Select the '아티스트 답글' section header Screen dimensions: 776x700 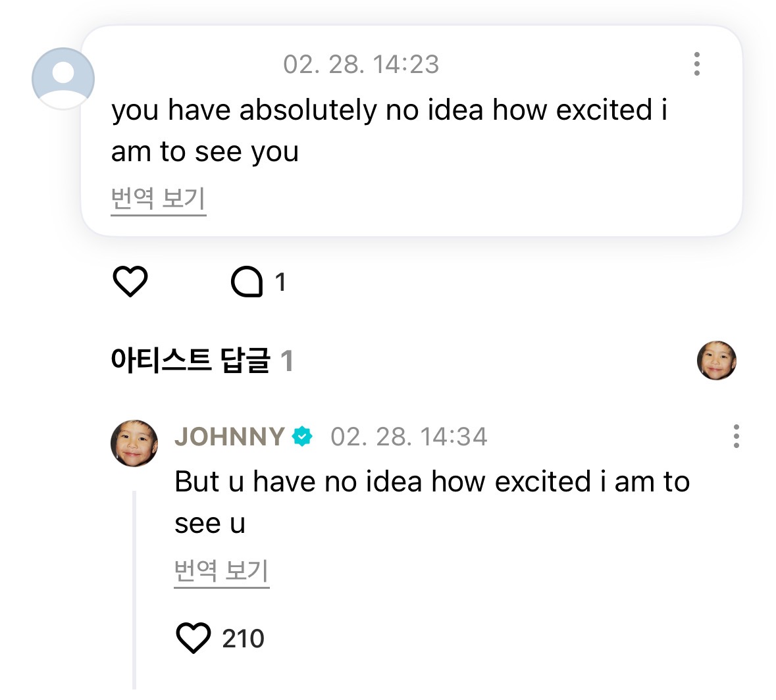(190, 361)
